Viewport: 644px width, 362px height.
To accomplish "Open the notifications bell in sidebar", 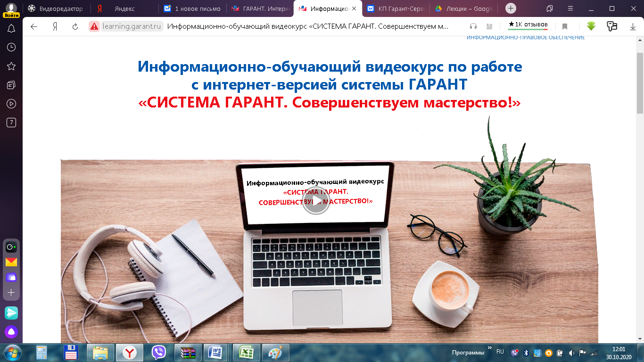I will [11, 29].
